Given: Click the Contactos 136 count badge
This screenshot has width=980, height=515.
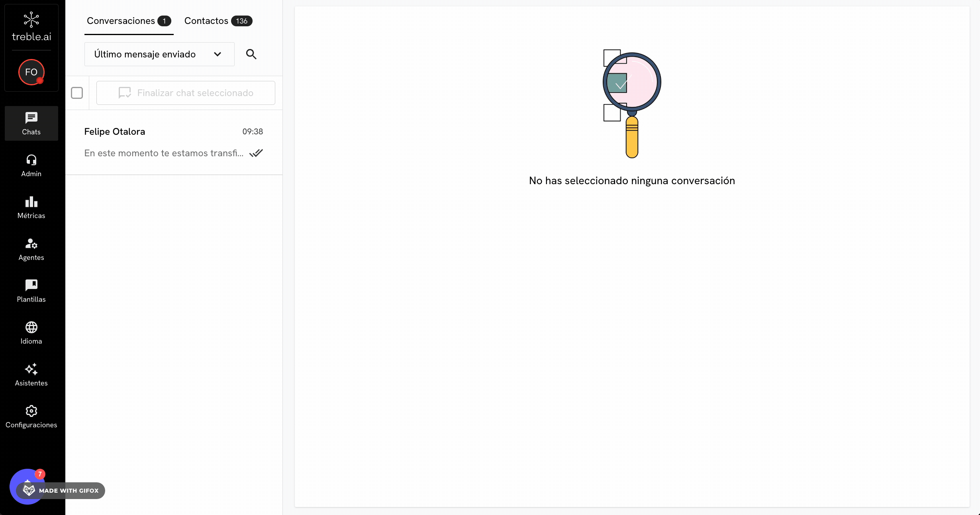Looking at the screenshot, I should pos(241,21).
